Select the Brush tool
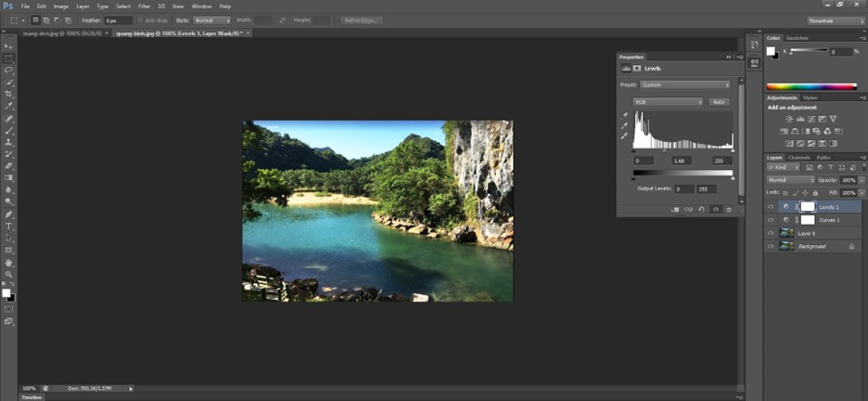The height and width of the screenshot is (401, 868). (x=9, y=131)
